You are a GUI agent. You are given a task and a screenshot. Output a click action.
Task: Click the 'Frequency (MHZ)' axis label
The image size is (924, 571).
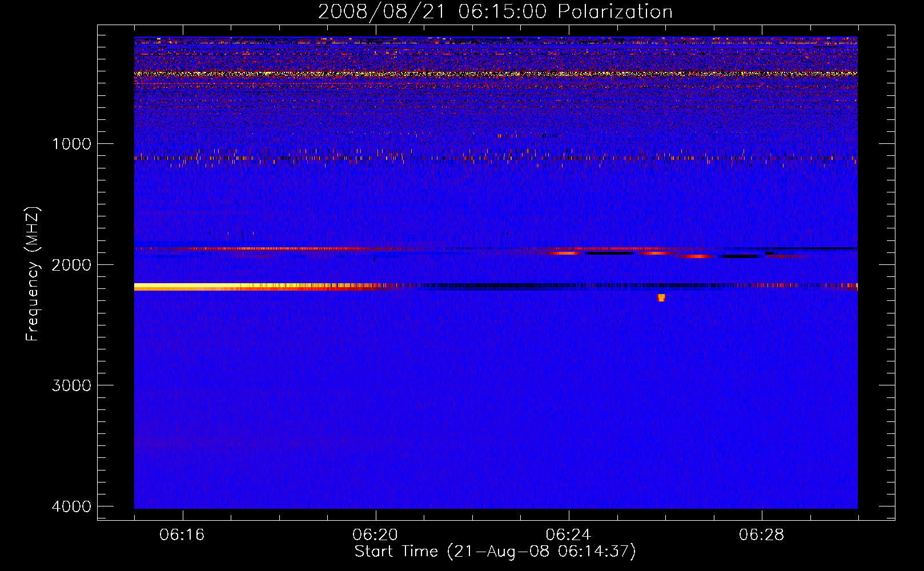33,274
